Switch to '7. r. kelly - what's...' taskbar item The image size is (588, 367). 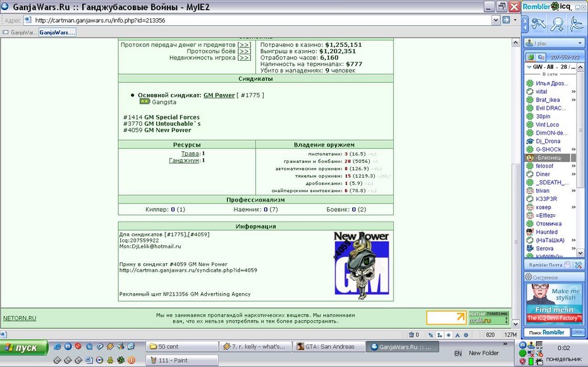255,347
